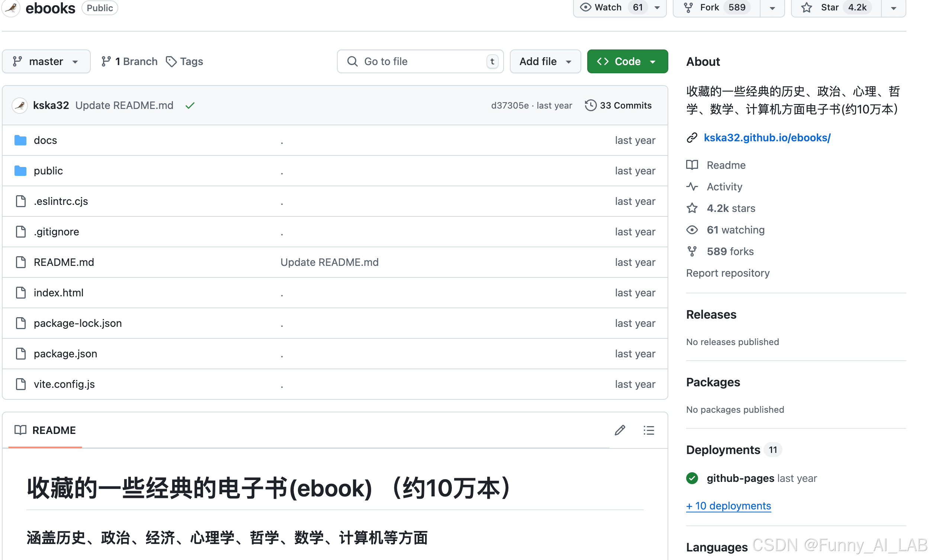
Task: Open the master branch dropdown
Action: coord(46,61)
